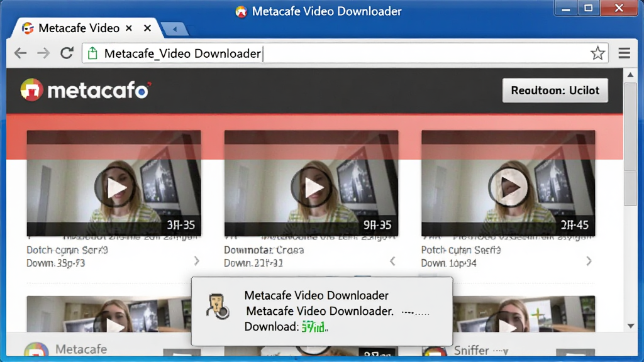
Task: Open the browser hamburger menu
Action: click(625, 53)
